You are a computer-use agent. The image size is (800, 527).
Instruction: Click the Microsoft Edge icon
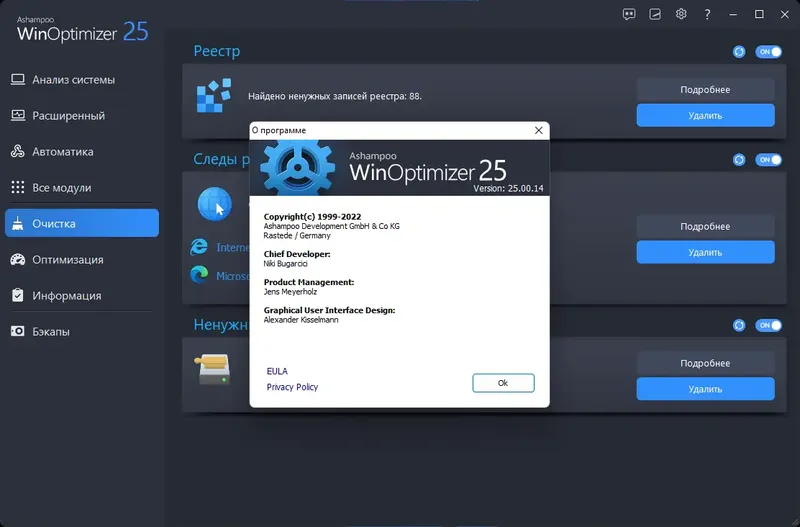point(199,275)
